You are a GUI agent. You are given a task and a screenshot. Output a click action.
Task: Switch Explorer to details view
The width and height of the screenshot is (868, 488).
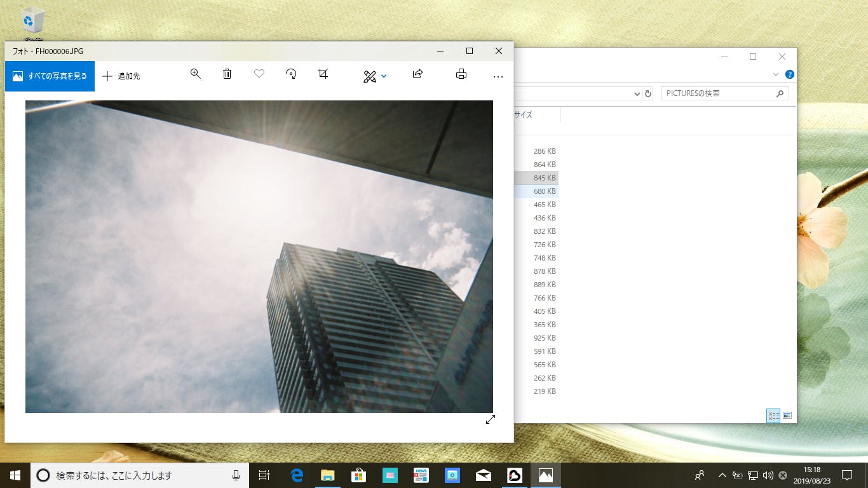click(x=773, y=416)
